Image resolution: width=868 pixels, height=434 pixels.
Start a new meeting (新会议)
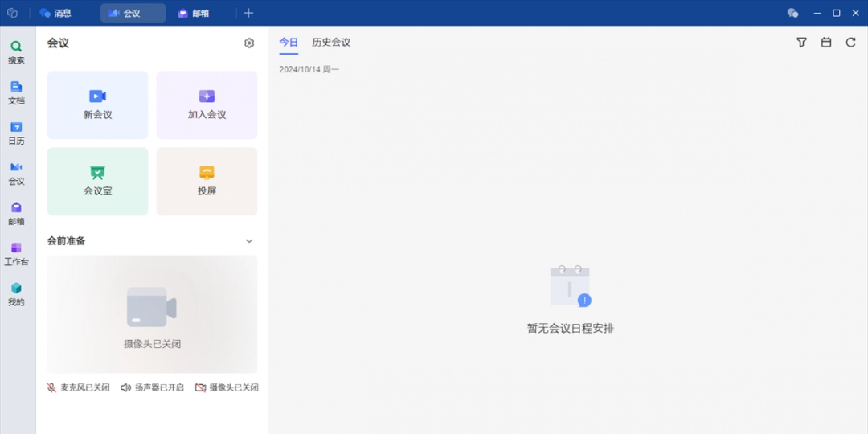pyautogui.click(x=97, y=104)
